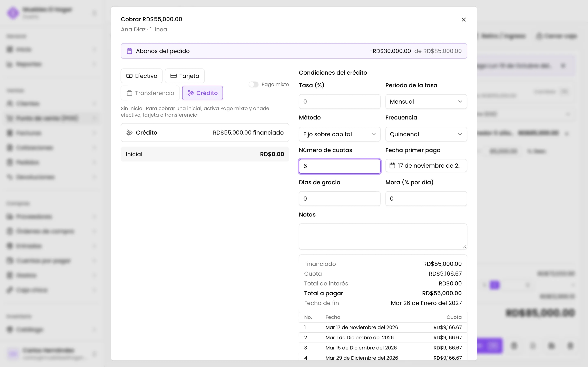588x367 pixels.
Task: Open the Período de la tasa dropdown
Action: (426, 102)
